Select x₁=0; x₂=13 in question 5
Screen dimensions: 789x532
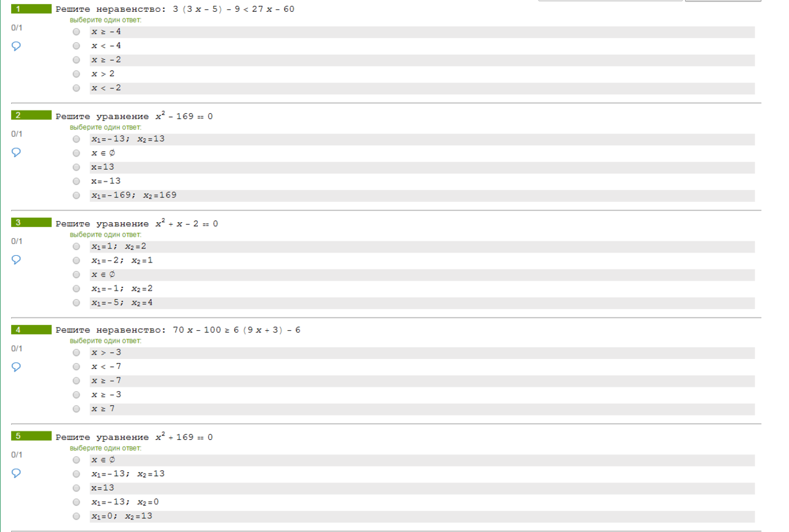(76, 516)
